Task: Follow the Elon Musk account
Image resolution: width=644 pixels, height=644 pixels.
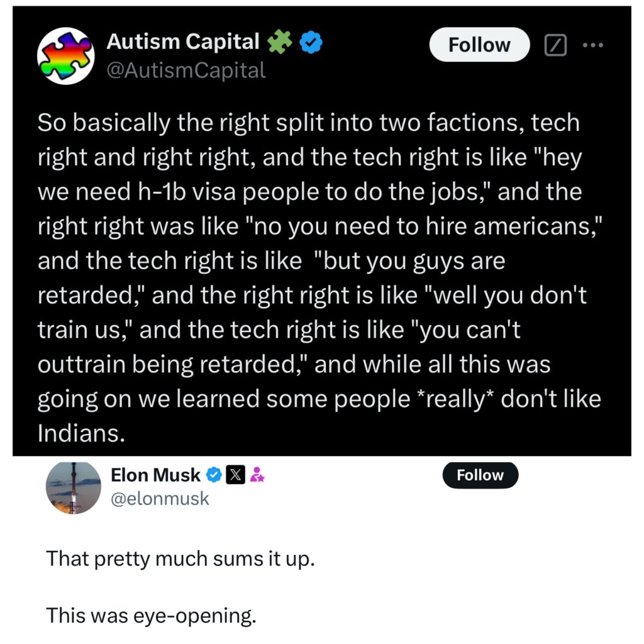Action: pyautogui.click(x=480, y=475)
